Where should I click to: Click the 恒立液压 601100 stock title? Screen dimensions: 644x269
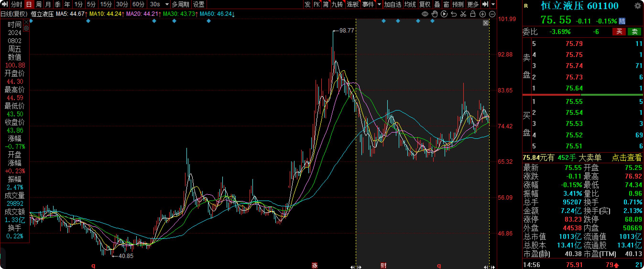(580, 6)
